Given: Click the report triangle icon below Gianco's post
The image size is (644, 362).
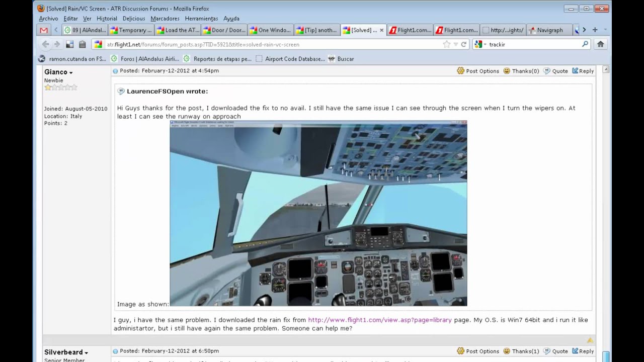Looking at the screenshot, I should point(590,340).
